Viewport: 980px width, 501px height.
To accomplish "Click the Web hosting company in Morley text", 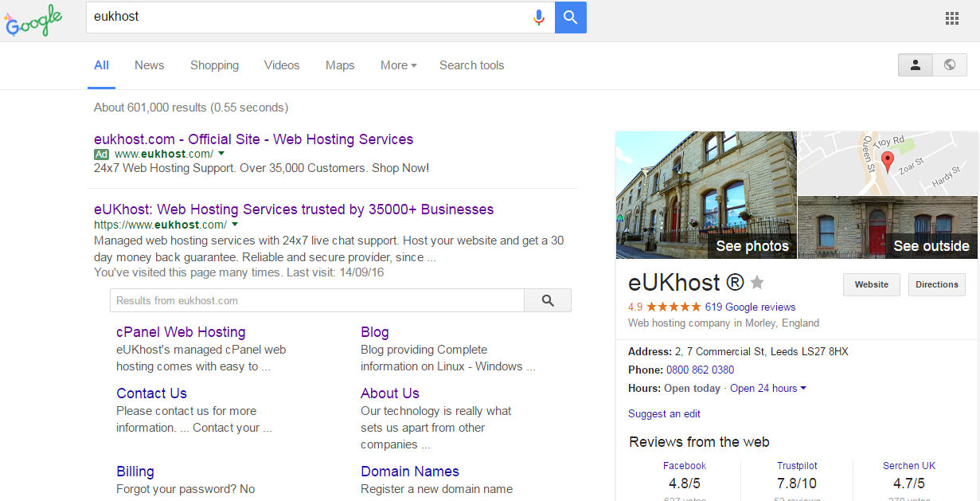I will [x=724, y=323].
